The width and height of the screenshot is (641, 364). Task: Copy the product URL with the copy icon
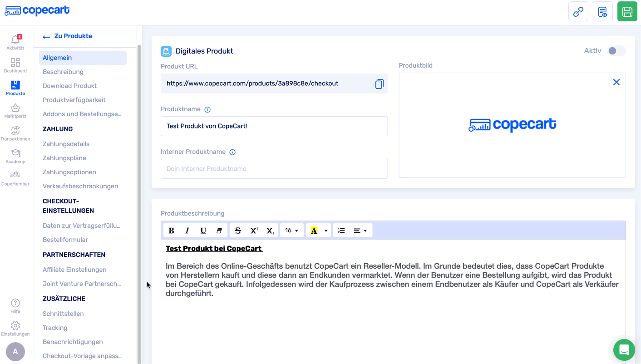pyautogui.click(x=379, y=84)
